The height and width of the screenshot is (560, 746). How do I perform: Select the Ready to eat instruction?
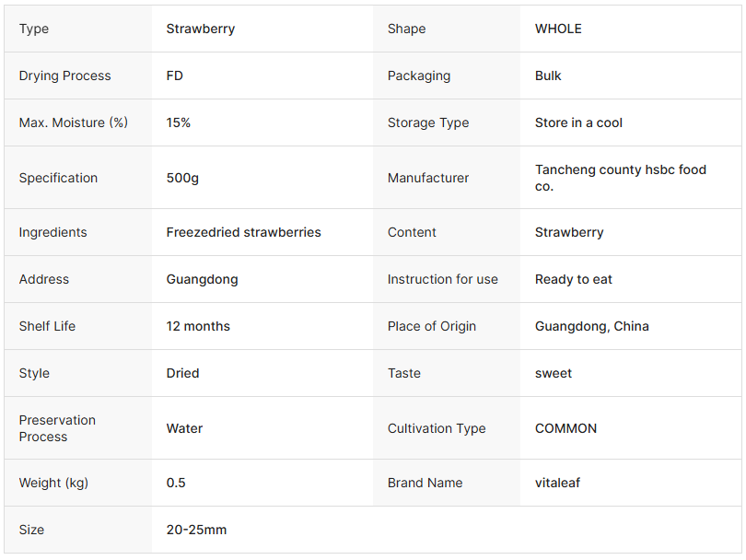coord(573,279)
